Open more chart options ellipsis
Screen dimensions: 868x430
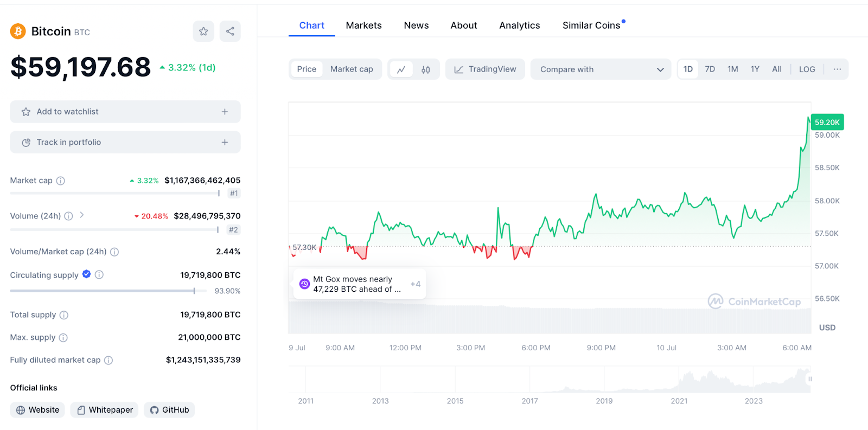pyautogui.click(x=837, y=69)
